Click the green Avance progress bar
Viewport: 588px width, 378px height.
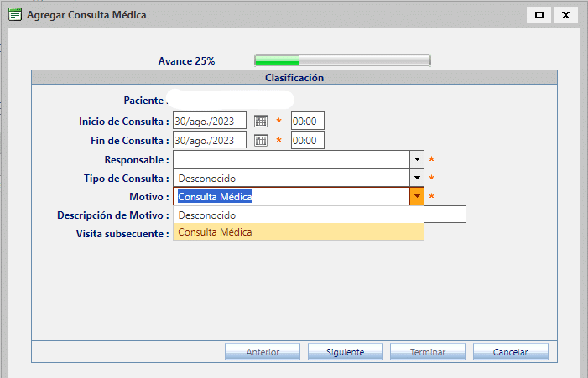pyautogui.click(x=342, y=60)
